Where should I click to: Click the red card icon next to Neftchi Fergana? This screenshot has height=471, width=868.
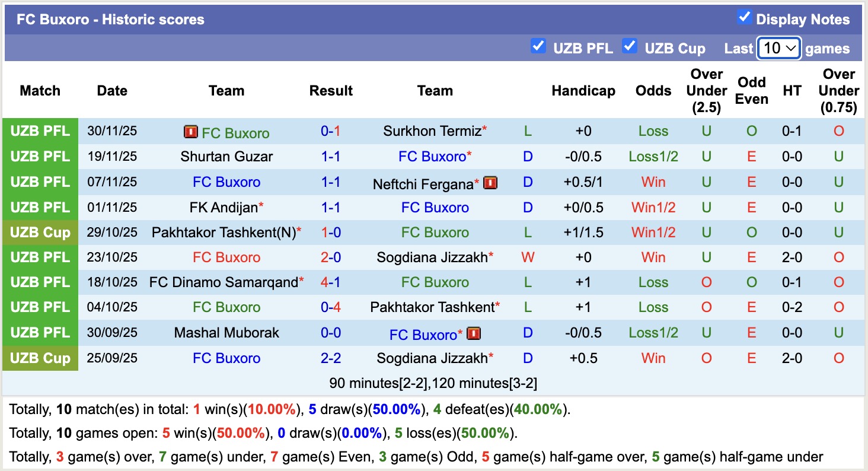click(490, 183)
